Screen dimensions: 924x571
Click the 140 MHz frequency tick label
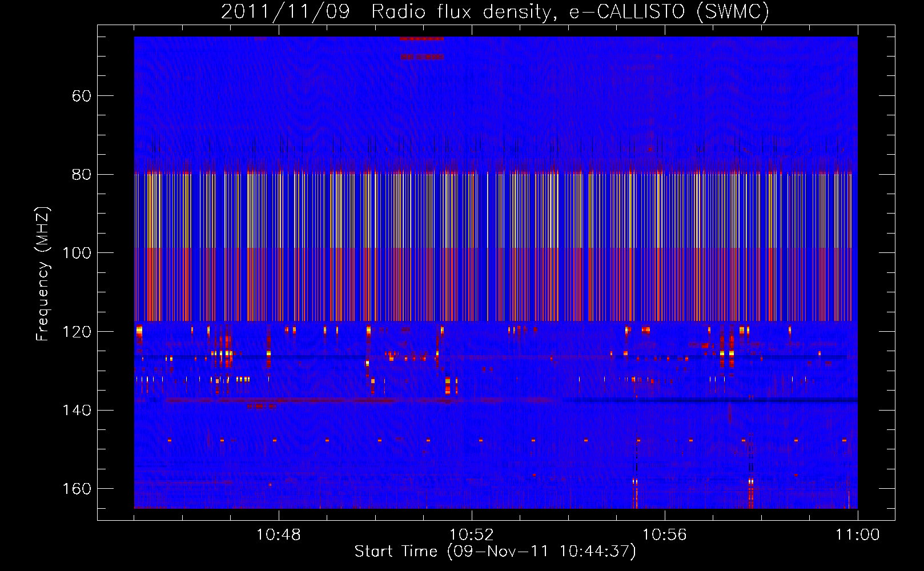point(77,411)
